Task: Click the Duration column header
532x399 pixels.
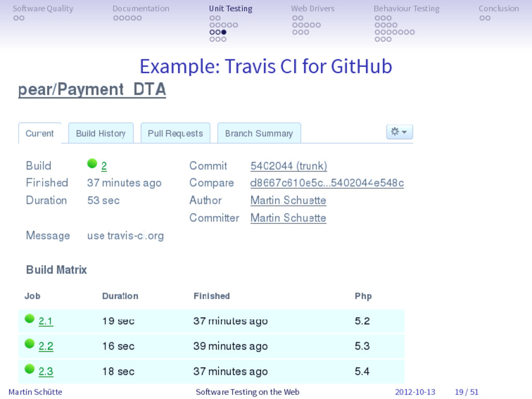Action: 120,296
